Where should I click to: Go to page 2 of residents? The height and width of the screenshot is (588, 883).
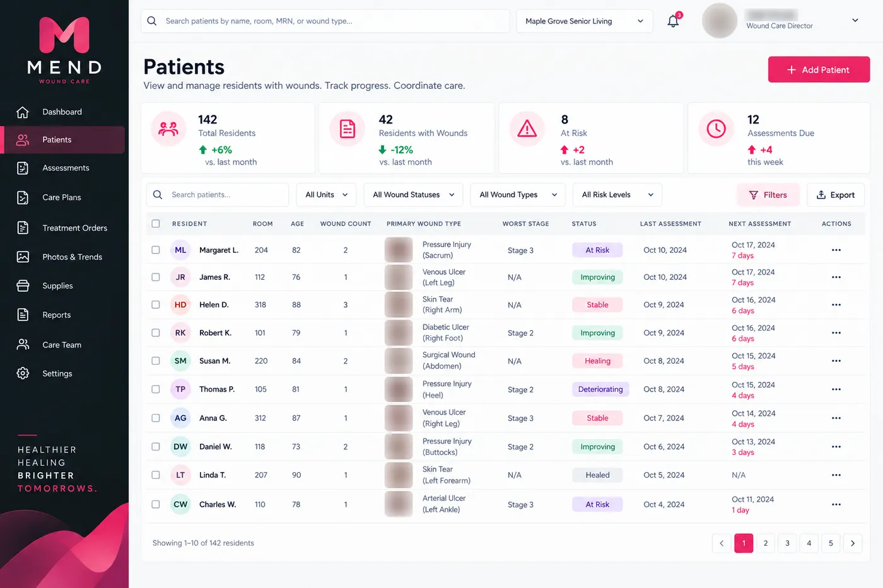point(766,543)
